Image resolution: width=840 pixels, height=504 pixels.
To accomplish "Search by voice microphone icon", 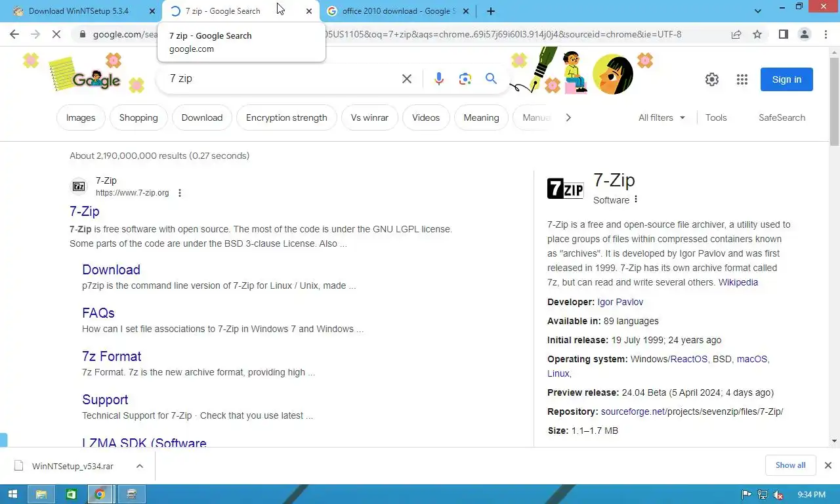I will point(439,79).
